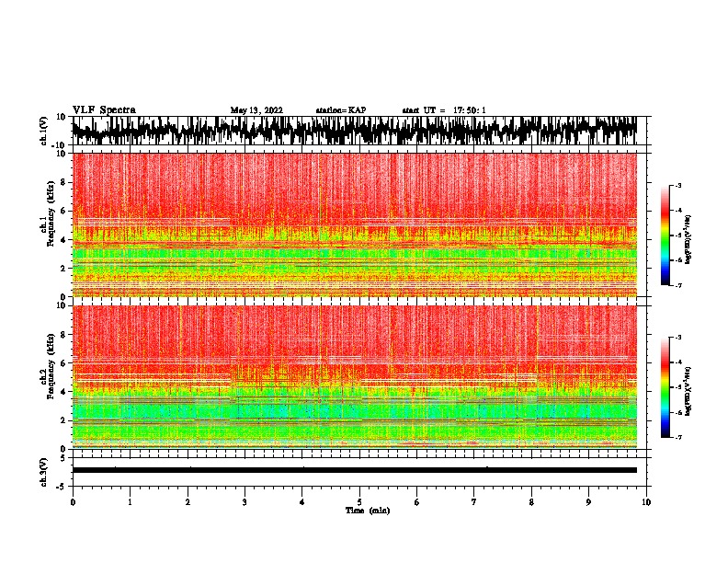Click the black ch.3 voltage trace bar
The image size is (728, 563).
[x=355, y=470]
